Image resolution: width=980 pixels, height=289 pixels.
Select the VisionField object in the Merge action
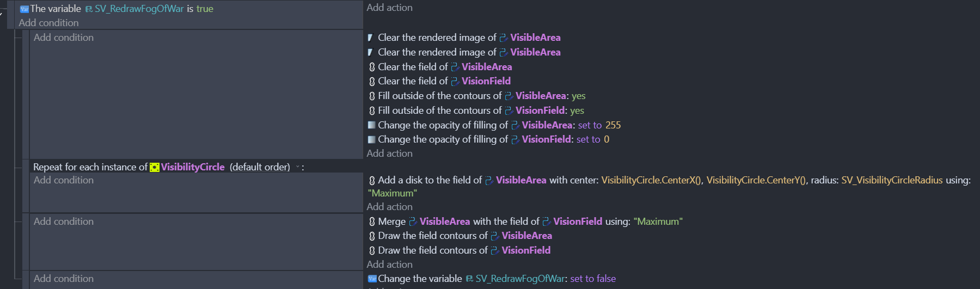pyautogui.click(x=578, y=222)
